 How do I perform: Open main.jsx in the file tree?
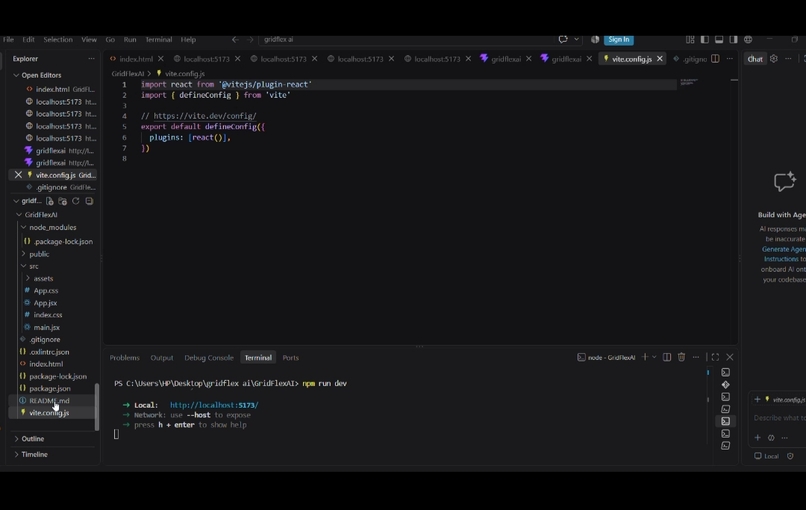pos(46,327)
